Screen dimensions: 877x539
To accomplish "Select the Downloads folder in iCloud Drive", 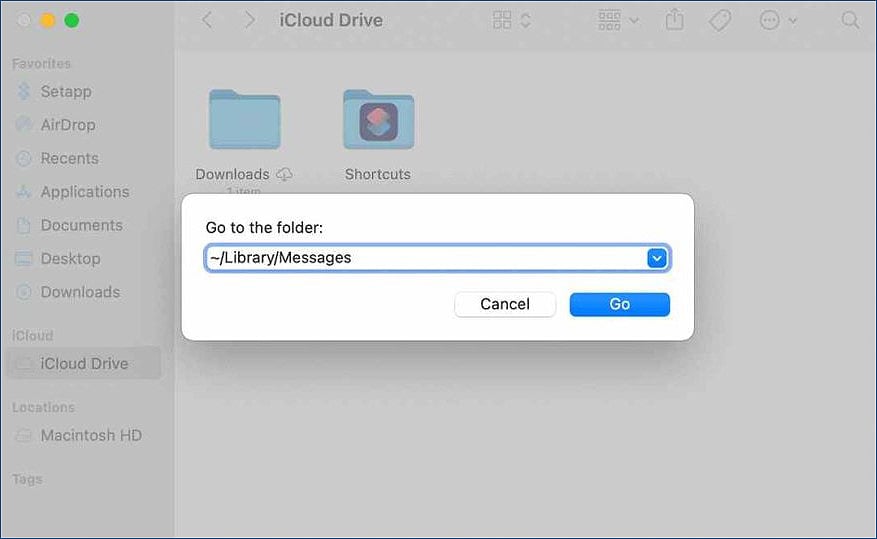I will tap(244, 119).
